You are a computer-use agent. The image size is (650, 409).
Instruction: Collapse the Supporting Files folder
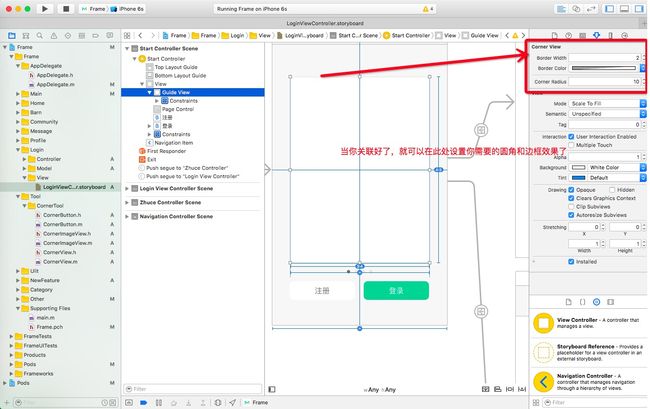click(x=18, y=308)
